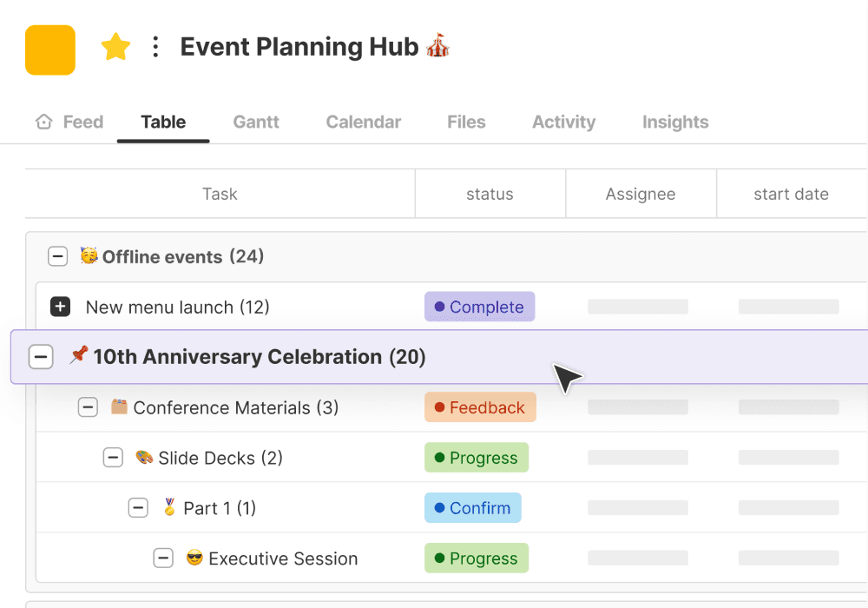Click the sunglasses emoji on Executive Session
Viewport: 868px width, 608px height.
[194, 558]
